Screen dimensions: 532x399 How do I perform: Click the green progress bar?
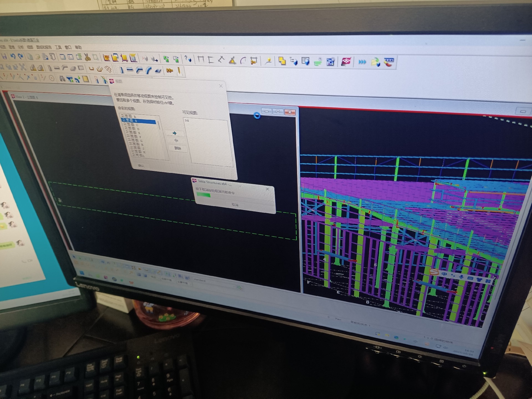click(x=204, y=195)
